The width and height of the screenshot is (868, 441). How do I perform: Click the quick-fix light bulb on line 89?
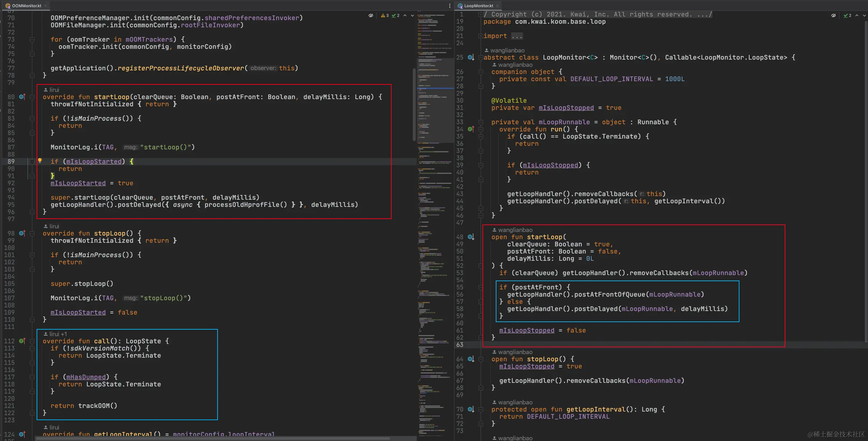[40, 161]
